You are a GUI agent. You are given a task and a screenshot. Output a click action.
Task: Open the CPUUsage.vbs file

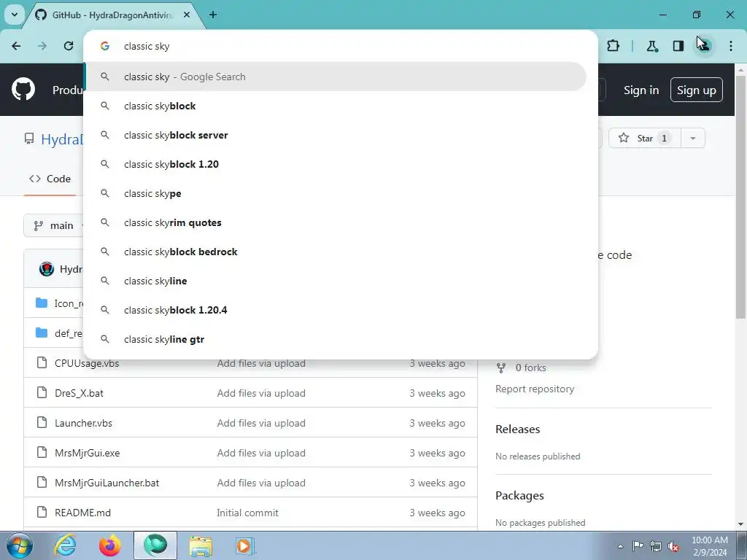(87, 363)
